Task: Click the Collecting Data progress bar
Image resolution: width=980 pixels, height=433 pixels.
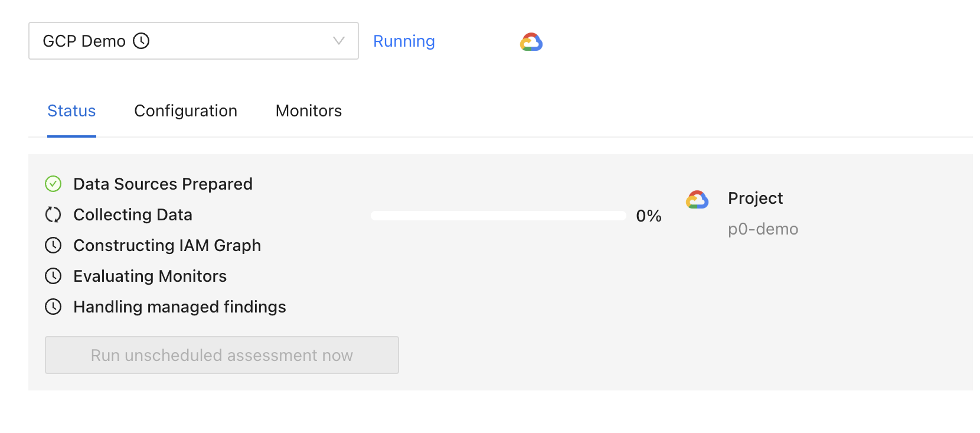Action: (498, 216)
